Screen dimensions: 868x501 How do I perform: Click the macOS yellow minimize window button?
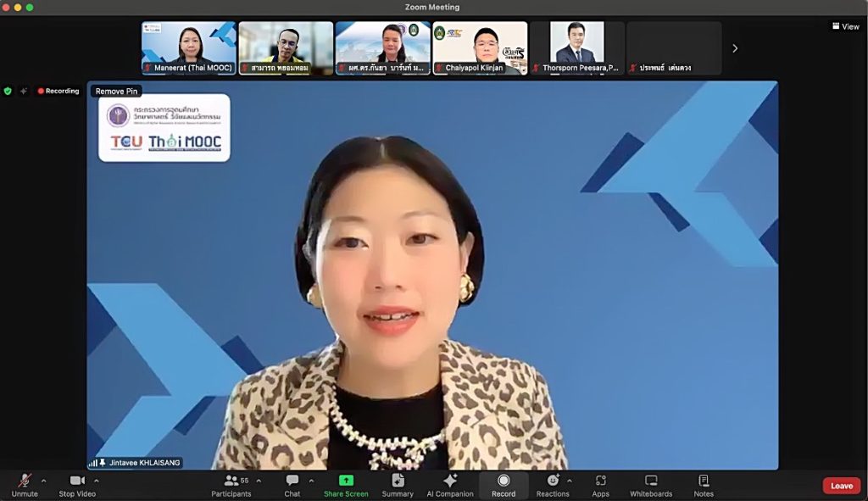click(x=17, y=7)
